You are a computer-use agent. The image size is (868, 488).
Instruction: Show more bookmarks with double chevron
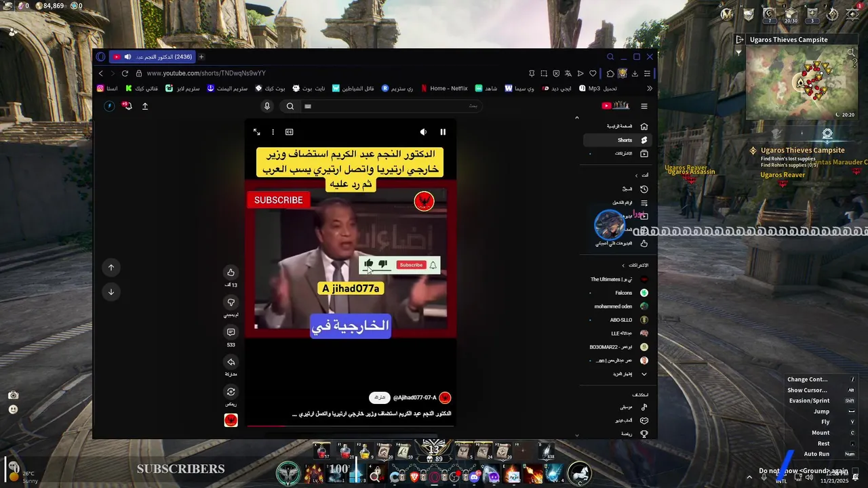click(x=650, y=88)
